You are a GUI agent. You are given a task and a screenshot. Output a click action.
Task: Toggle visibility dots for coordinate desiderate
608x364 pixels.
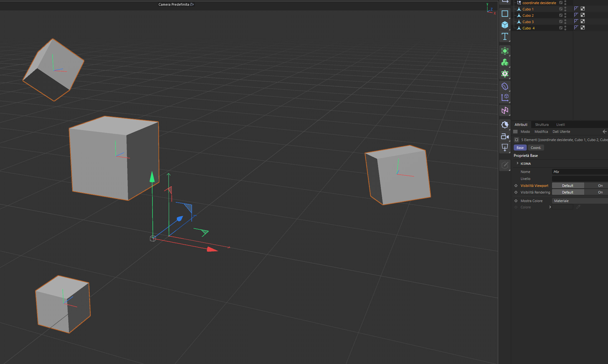pos(565,3)
